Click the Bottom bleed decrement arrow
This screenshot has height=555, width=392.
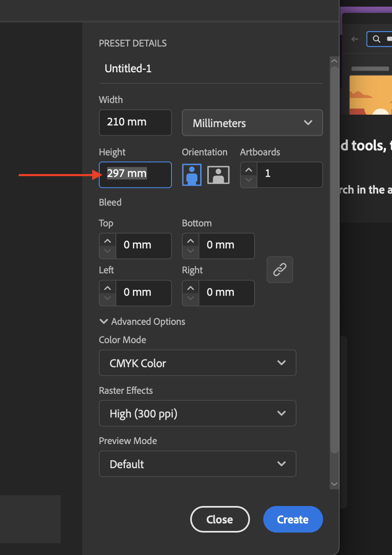click(190, 251)
